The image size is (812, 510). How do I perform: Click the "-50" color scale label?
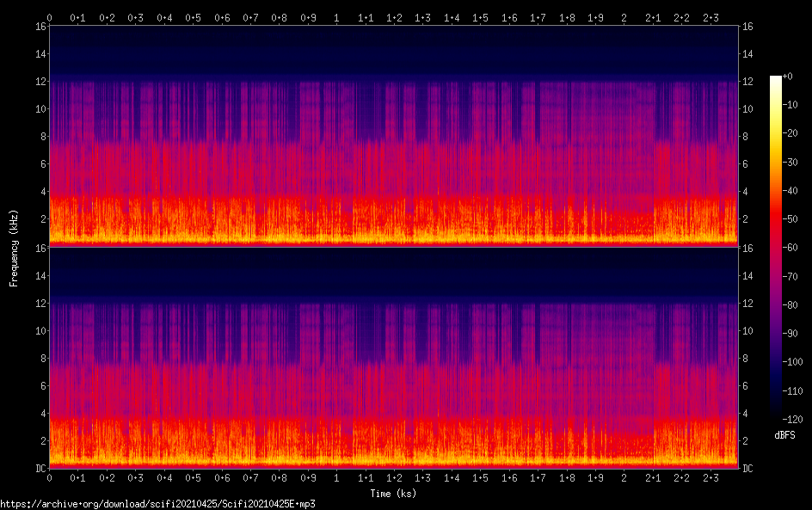790,219
